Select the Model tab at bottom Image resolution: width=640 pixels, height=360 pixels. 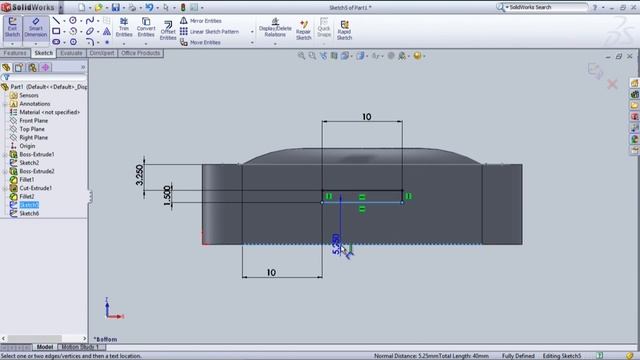pyautogui.click(x=44, y=347)
